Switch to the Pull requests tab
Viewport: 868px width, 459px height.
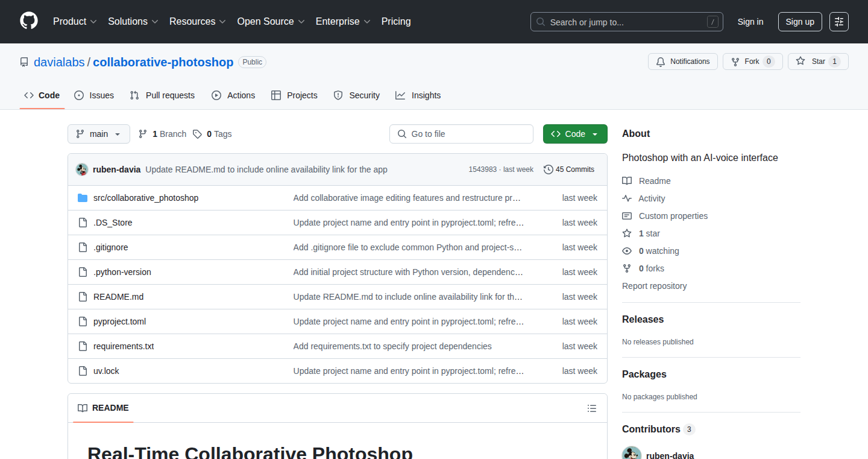162,95
